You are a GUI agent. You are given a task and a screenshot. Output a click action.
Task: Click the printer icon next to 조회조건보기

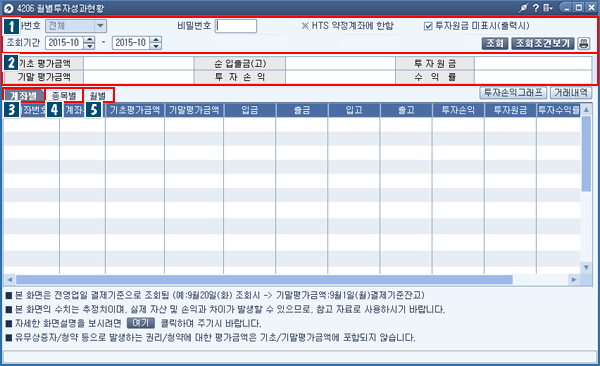[x=584, y=43]
